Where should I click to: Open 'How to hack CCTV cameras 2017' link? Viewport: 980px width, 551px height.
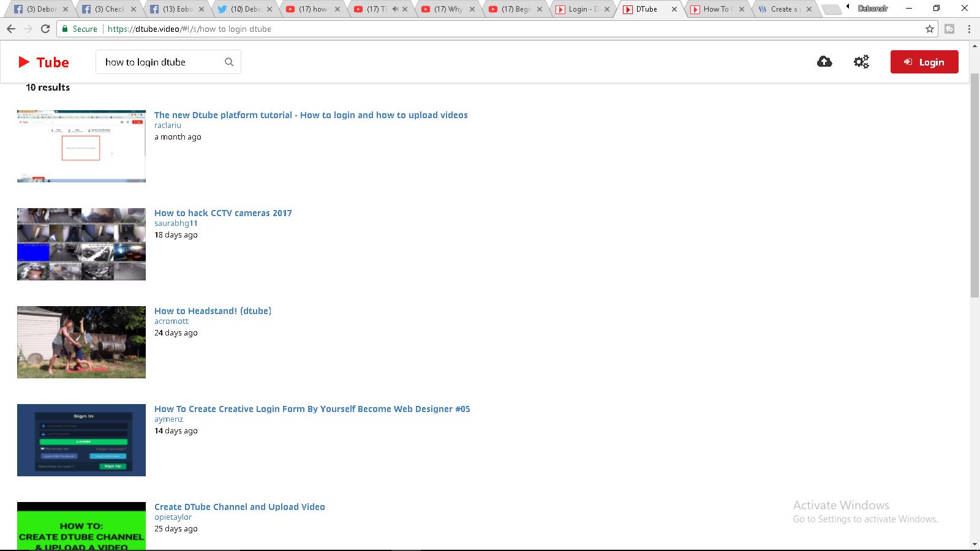[223, 213]
